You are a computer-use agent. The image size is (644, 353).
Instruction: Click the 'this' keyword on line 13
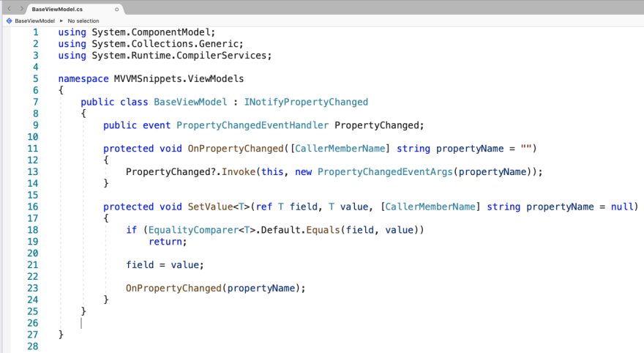pos(272,172)
